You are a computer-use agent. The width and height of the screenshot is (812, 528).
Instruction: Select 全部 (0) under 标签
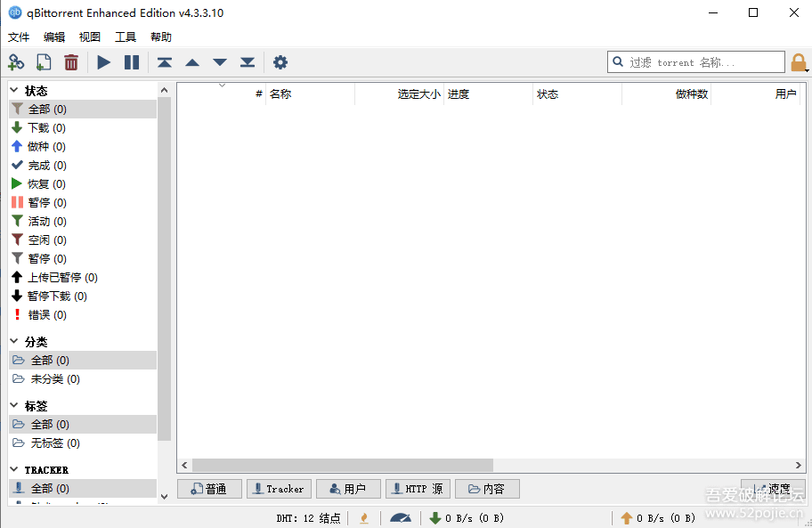tap(83, 425)
